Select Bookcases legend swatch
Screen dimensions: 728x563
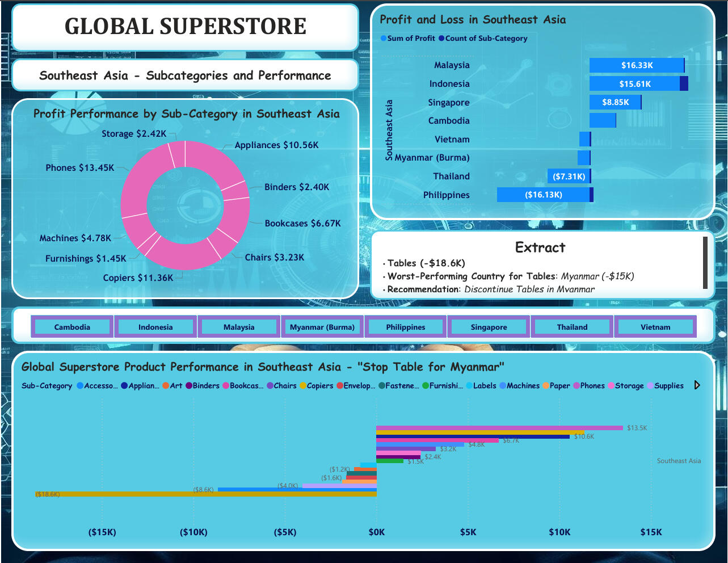pos(226,386)
